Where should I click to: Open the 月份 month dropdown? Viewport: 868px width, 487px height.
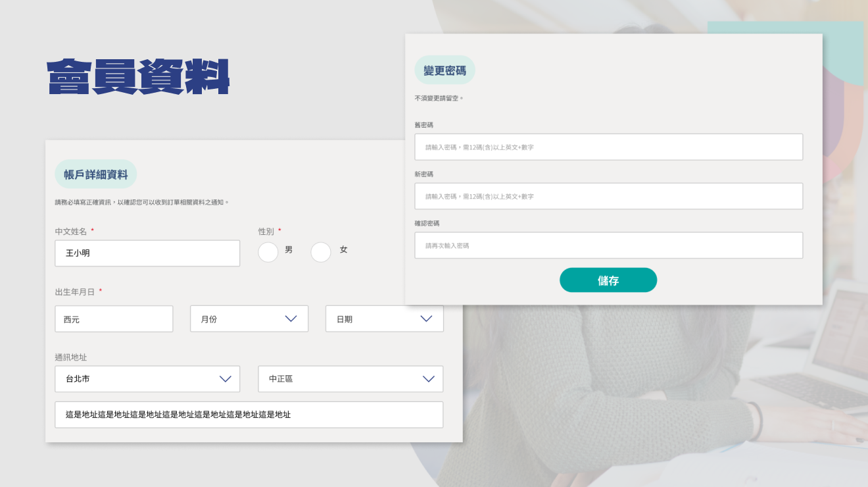click(249, 319)
